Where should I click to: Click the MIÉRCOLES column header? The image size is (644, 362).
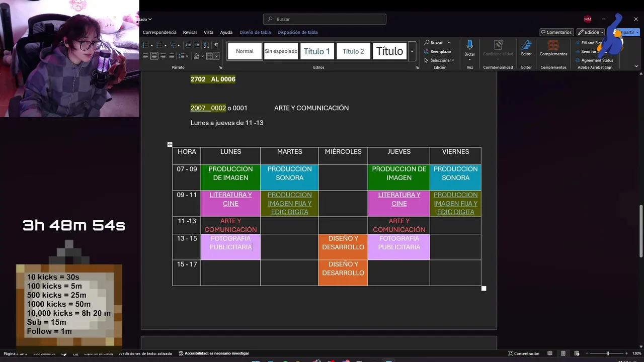pyautogui.click(x=343, y=156)
